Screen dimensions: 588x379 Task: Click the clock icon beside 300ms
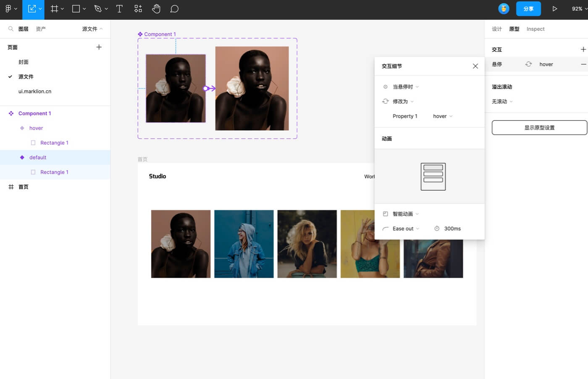pos(437,229)
